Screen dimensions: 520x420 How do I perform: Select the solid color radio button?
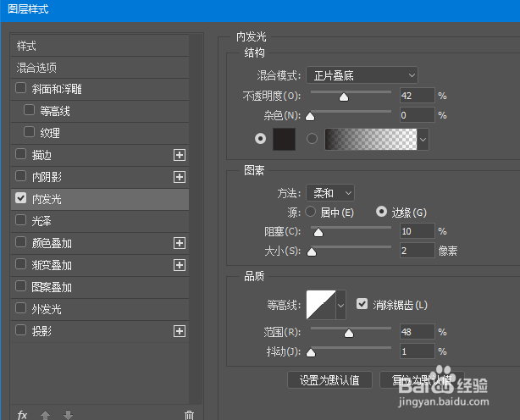260,139
